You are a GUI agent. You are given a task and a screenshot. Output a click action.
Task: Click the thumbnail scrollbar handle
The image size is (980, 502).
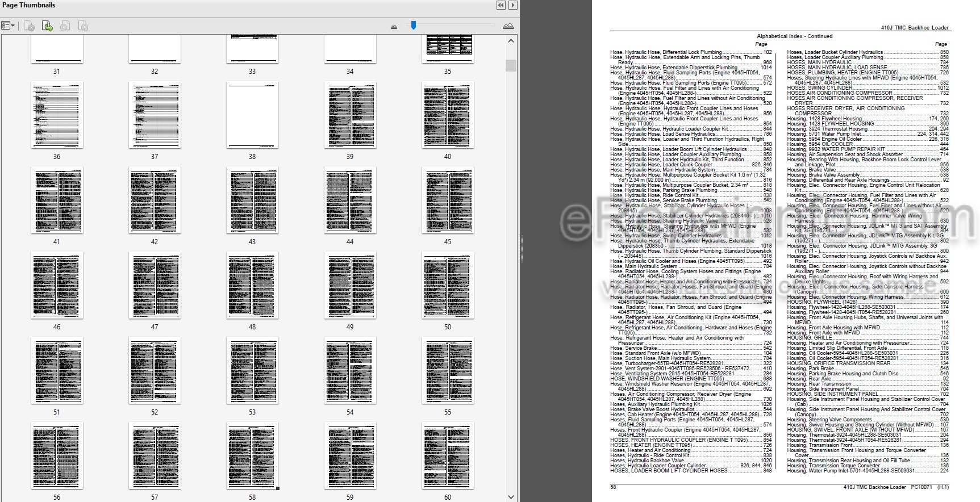511,65
